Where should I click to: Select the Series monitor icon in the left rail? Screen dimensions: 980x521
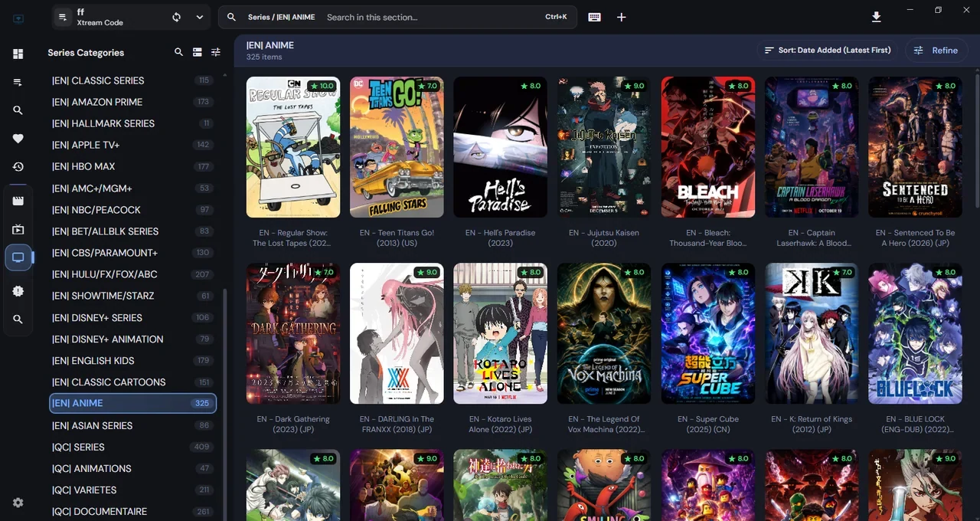[18, 257]
